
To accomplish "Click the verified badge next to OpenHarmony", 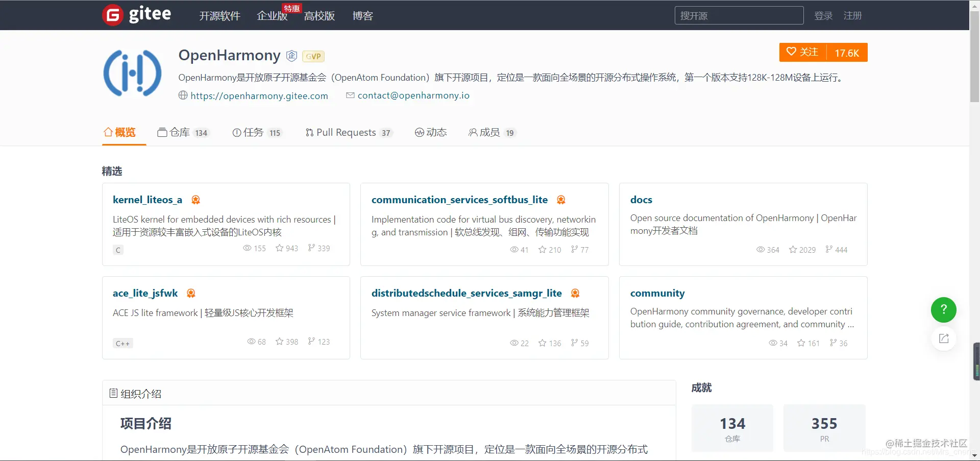I will [291, 56].
